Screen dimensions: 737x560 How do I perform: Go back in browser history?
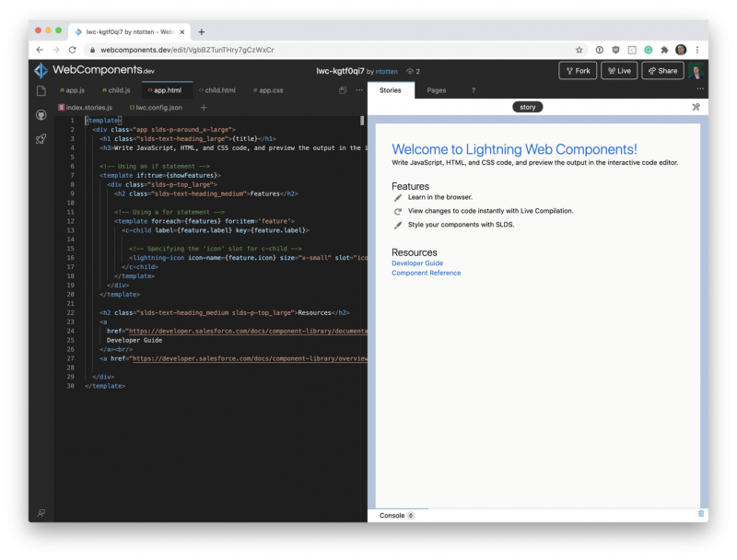[40, 50]
